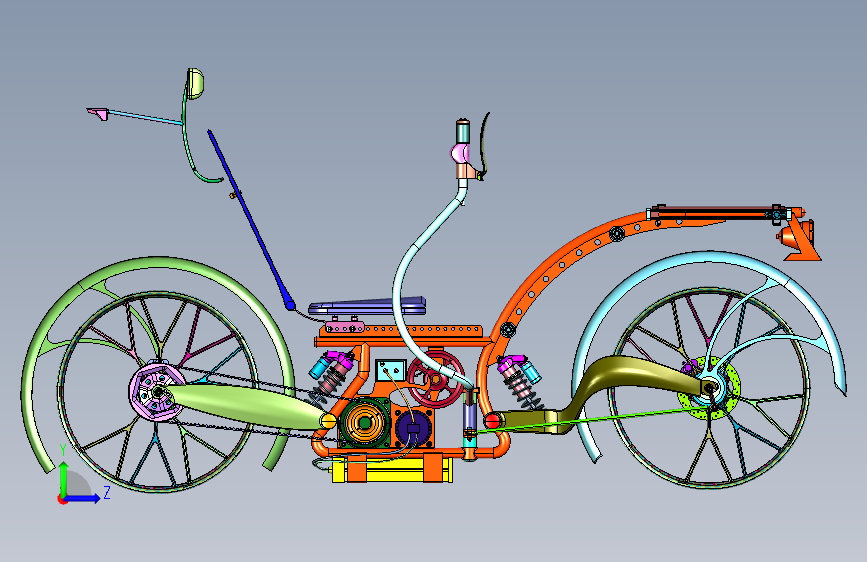Image resolution: width=867 pixels, height=562 pixels.
Task: Select the brake lever at the handlebar
Action: coord(484,147)
